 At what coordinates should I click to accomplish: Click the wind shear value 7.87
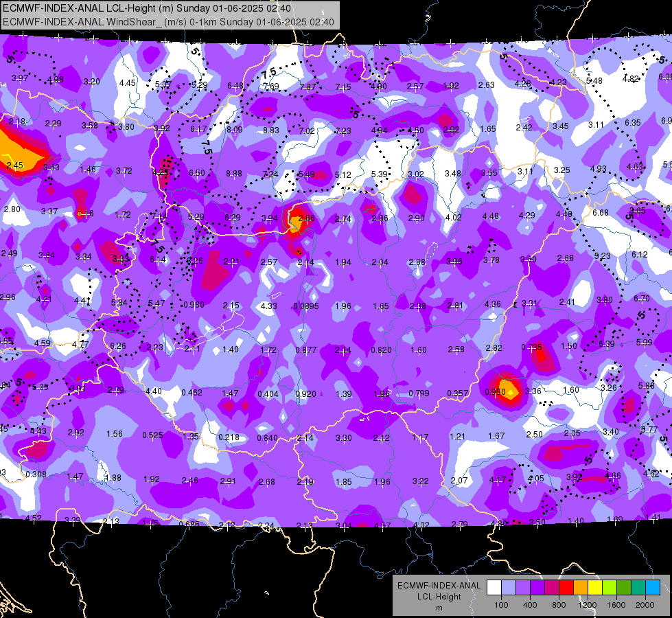[308, 87]
